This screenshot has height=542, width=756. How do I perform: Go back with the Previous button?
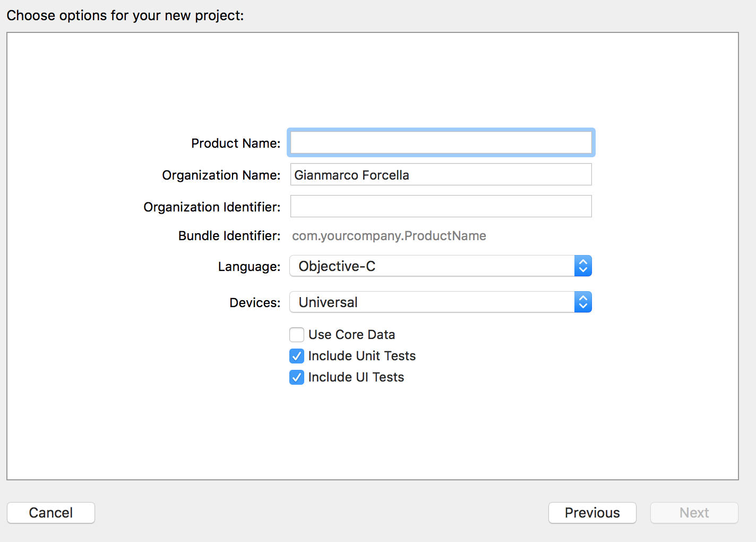592,513
